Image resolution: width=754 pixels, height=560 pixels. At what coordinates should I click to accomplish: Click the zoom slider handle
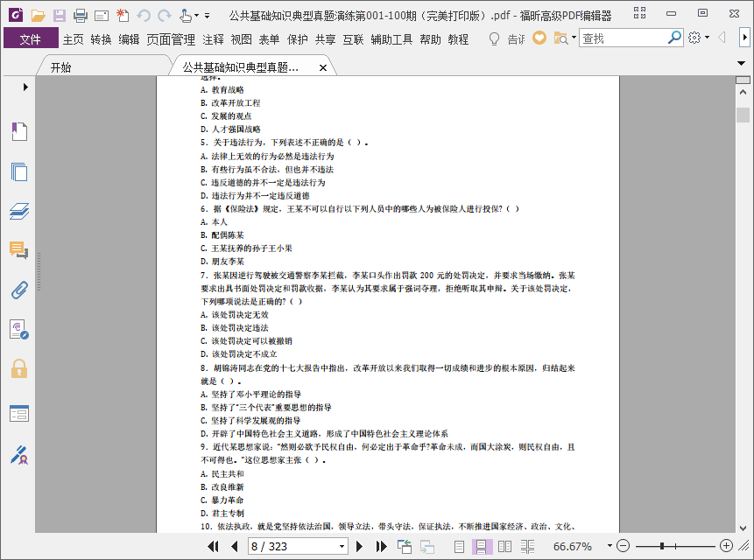662,546
